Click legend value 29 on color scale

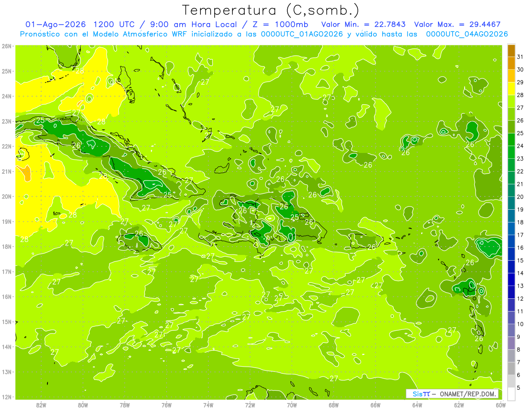click(520, 82)
